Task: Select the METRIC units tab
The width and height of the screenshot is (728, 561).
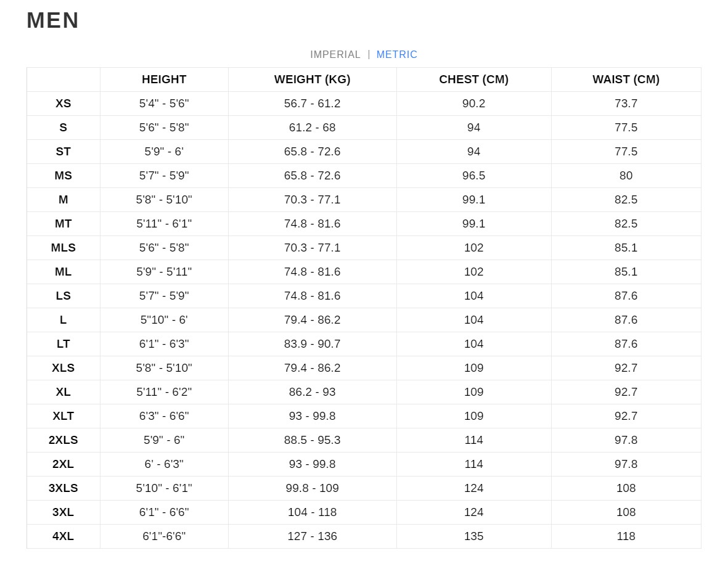Action: click(x=396, y=54)
